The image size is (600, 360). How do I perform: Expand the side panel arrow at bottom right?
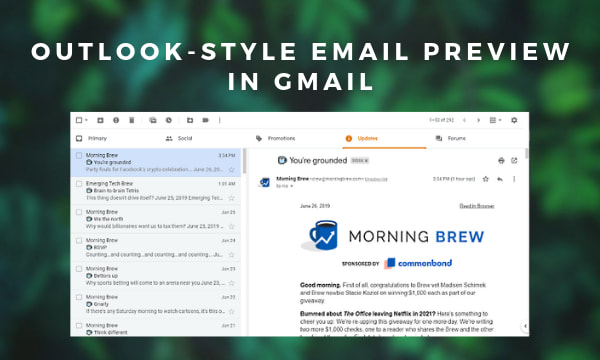pyautogui.click(x=525, y=326)
